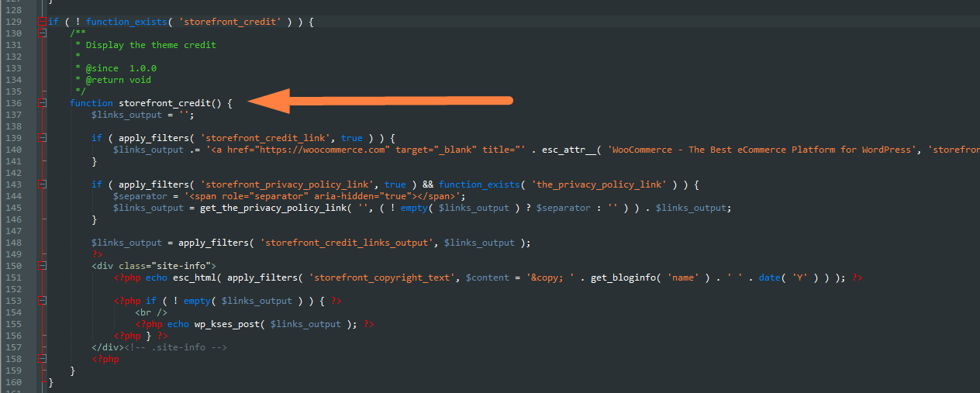Click the 'function' keyword on line 136

tap(91, 103)
